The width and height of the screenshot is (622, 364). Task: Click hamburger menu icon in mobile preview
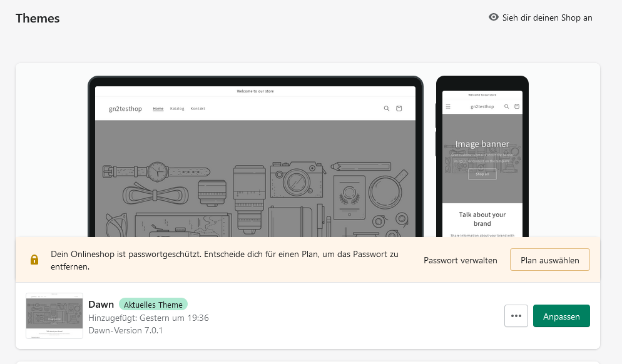[448, 107]
